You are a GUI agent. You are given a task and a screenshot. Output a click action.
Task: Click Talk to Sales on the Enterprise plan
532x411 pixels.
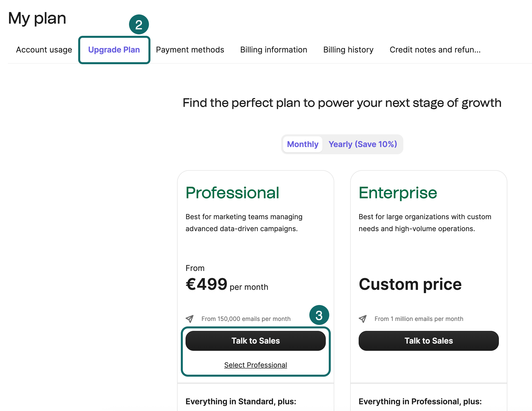click(428, 341)
